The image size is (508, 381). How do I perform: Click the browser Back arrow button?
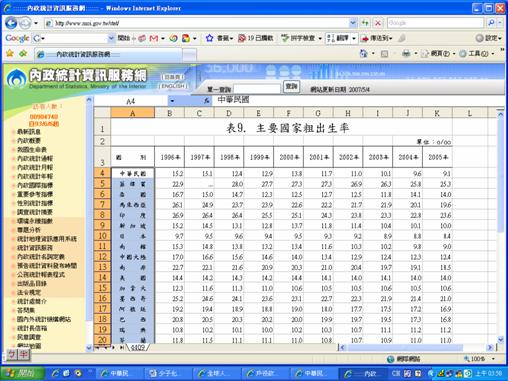coord(11,23)
